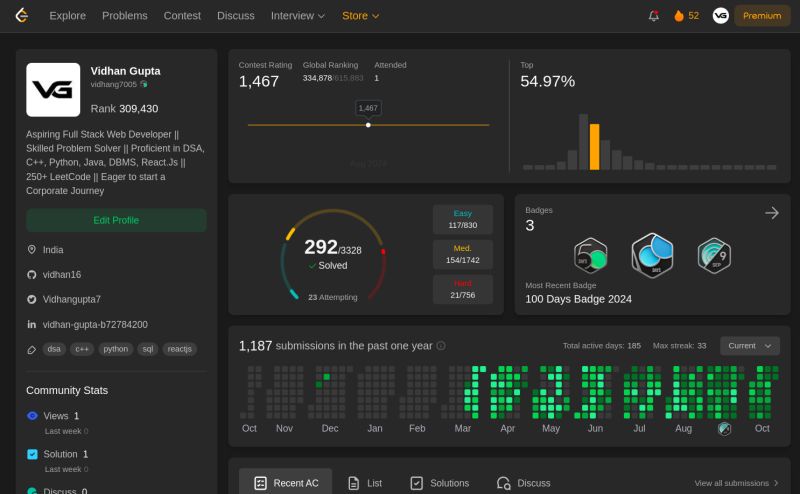Click the Global Ranking 334,878 value
800x494 pixels.
[x=317, y=78]
